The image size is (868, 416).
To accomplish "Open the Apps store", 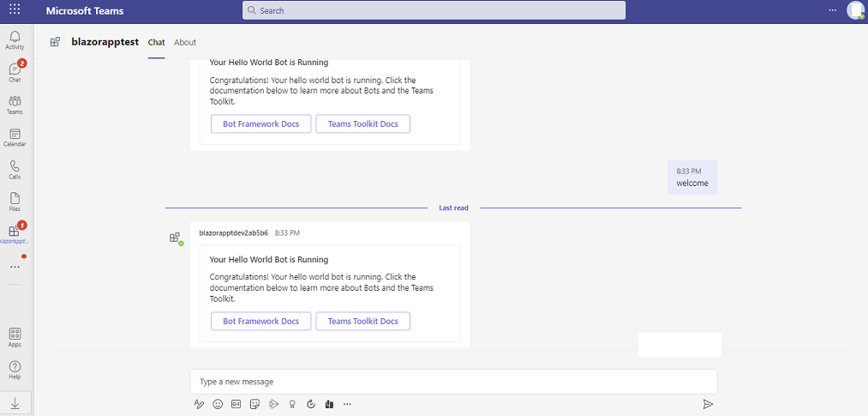I will click(15, 337).
